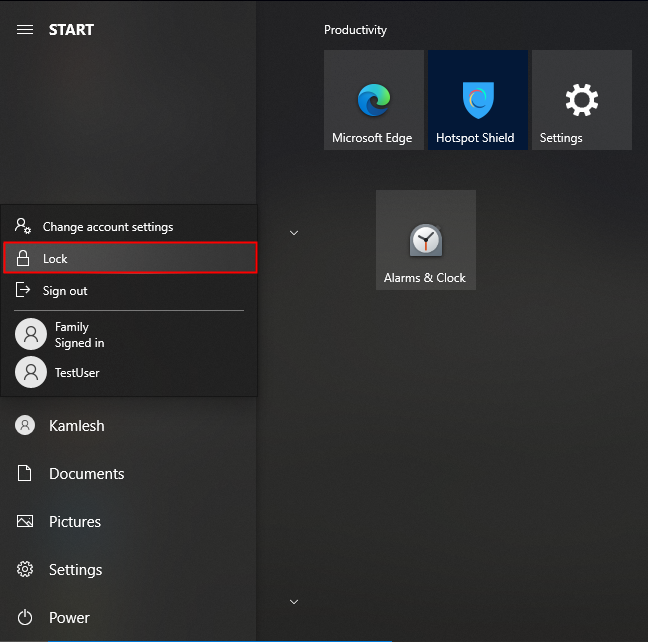Open Settings from left sidebar
The width and height of the screenshot is (648, 642).
tap(128, 569)
